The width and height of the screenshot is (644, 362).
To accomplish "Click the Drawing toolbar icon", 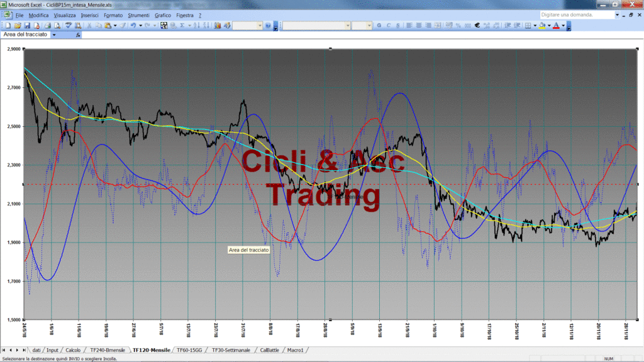I will click(x=227, y=25).
